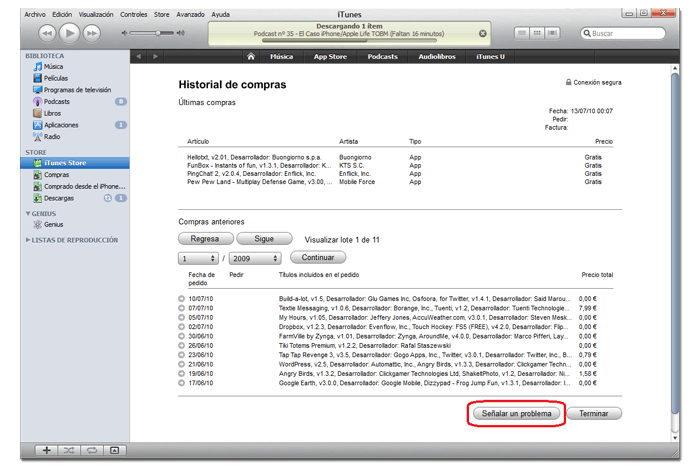Toggle the shuffle icon at bottom
The width and height of the screenshot is (700, 467).
[x=69, y=451]
